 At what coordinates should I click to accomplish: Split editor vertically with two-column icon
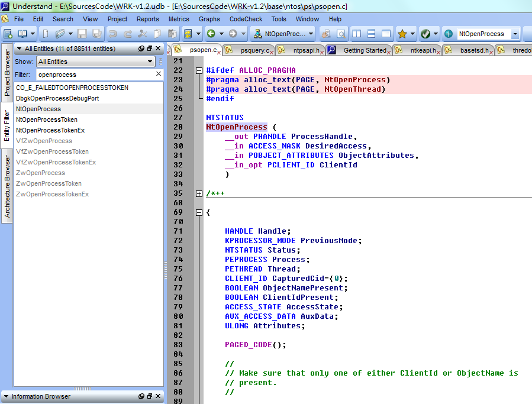(x=357, y=34)
